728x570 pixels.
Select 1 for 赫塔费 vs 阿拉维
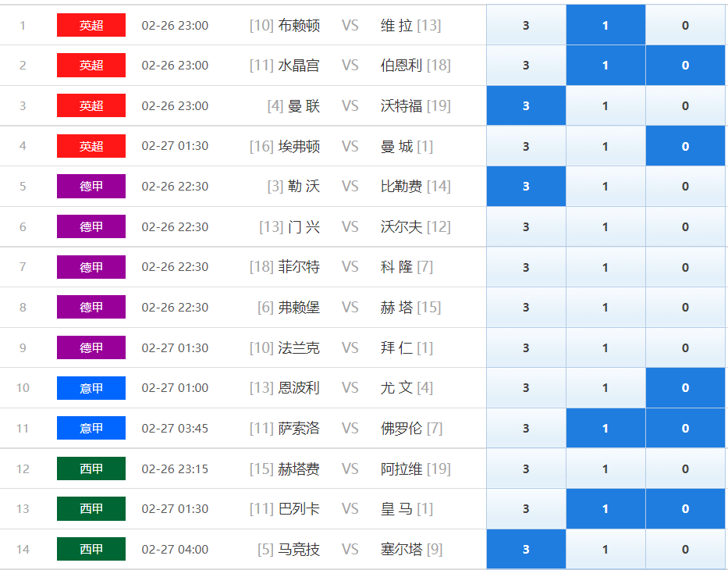(605, 468)
